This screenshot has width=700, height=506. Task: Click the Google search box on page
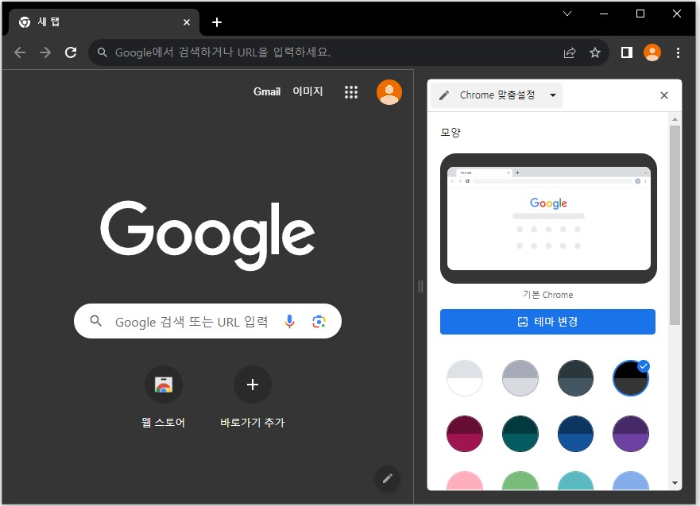click(x=208, y=321)
